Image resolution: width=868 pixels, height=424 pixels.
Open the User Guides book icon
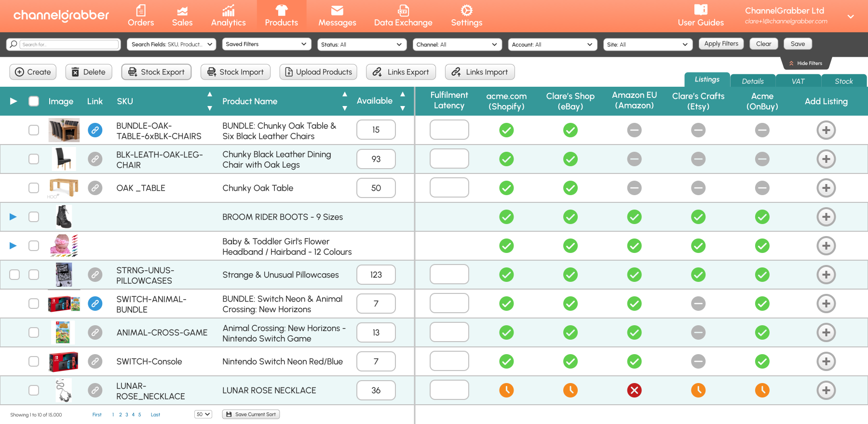[x=701, y=10]
